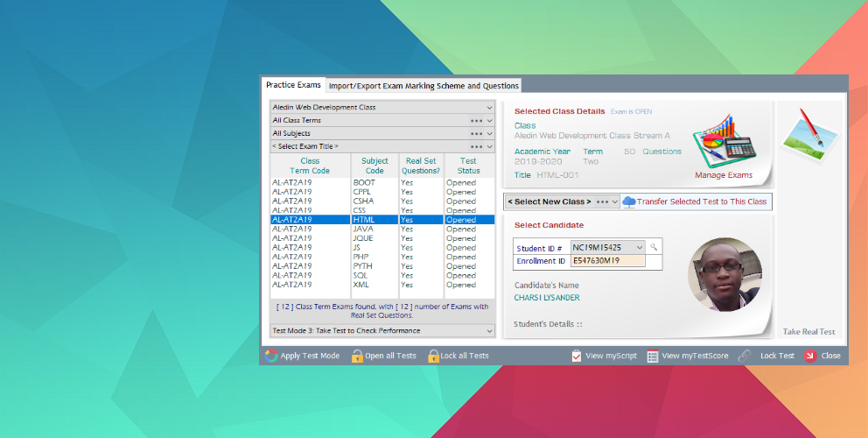Viewport: 868px width, 438px height.
Task: Click the three dots beside All Class Terms
Action: 476,120
